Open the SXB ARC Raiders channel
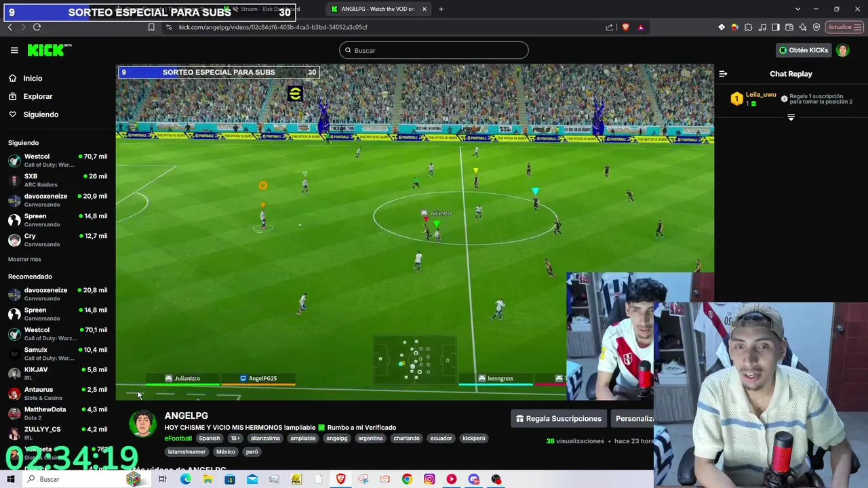Image resolution: width=868 pixels, height=488 pixels. [x=58, y=180]
